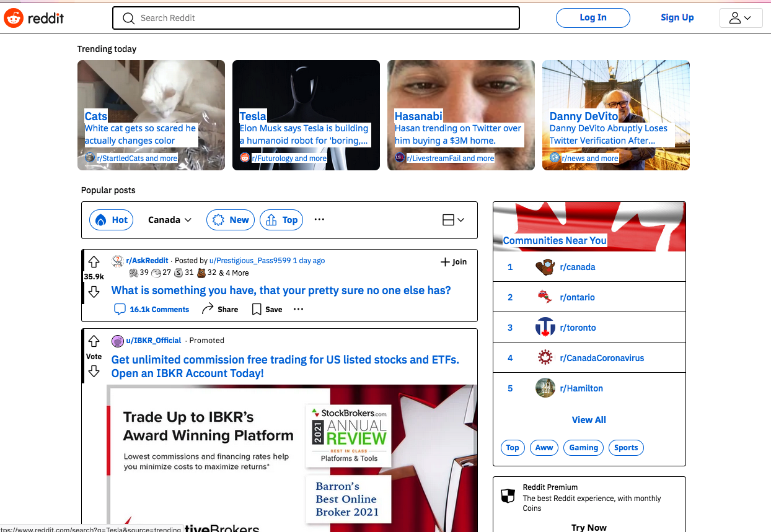Open the r/canada community link
Screen dimensions: 771x532
point(578,267)
